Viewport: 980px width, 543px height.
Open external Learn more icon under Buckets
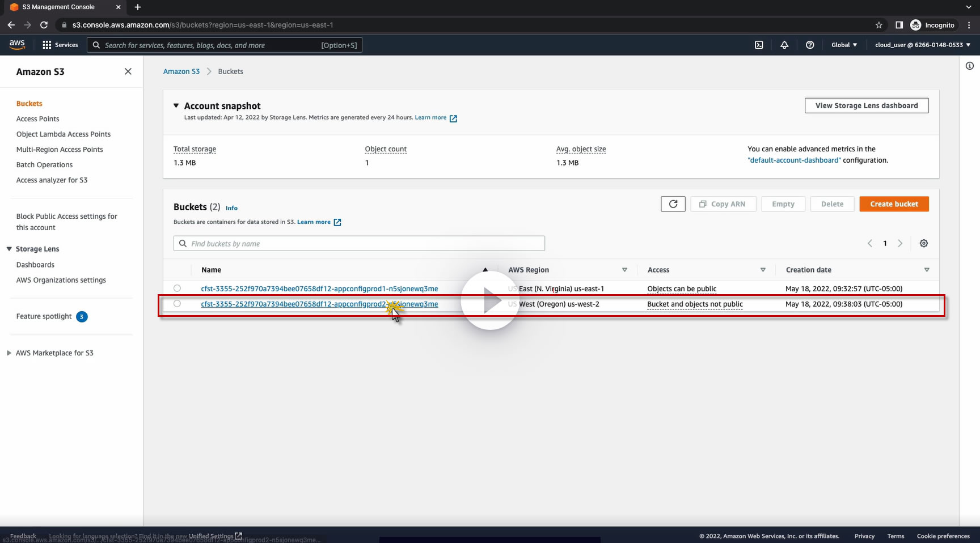337,222
